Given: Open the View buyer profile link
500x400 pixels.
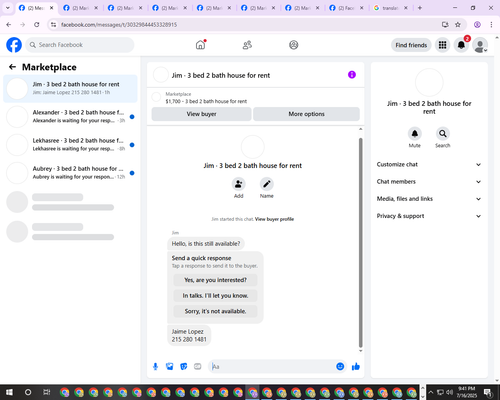Looking at the screenshot, I should point(274,219).
